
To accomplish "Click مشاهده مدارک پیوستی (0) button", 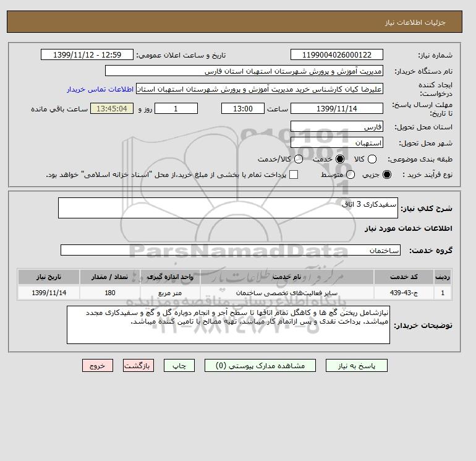I will click(260, 366).
